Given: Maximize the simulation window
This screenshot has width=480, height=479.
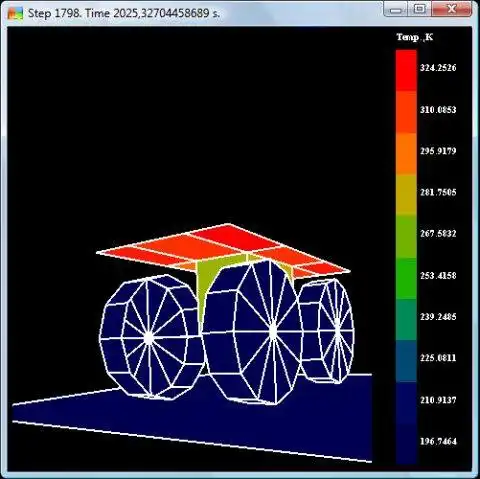Looking at the screenshot, I should [x=420, y=9].
